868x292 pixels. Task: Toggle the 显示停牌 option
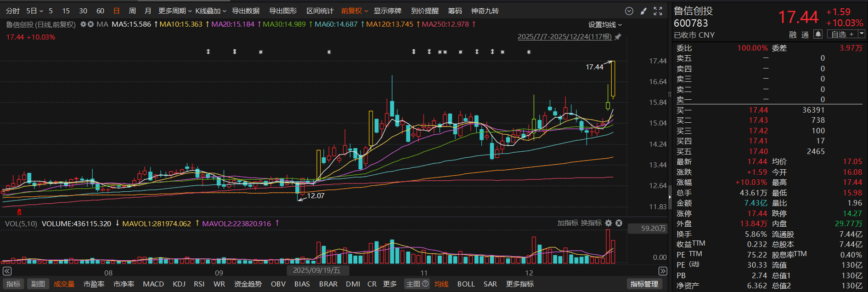(387, 11)
